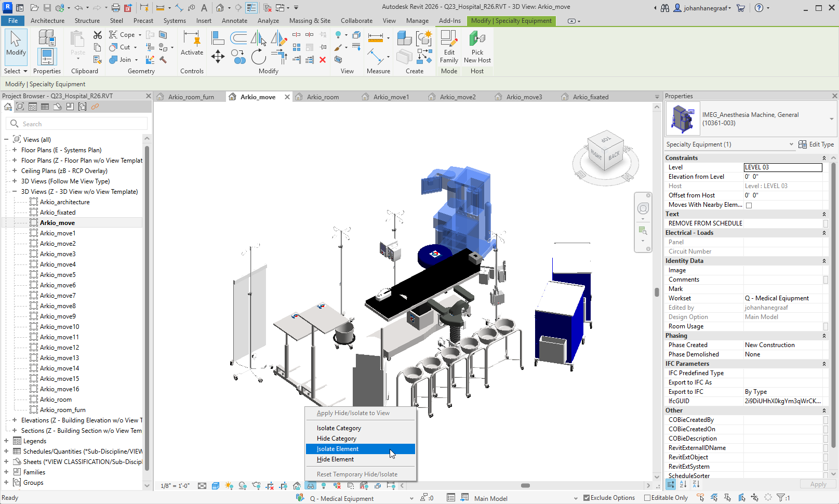
Task: Open the File menu button
Action: 13,21
